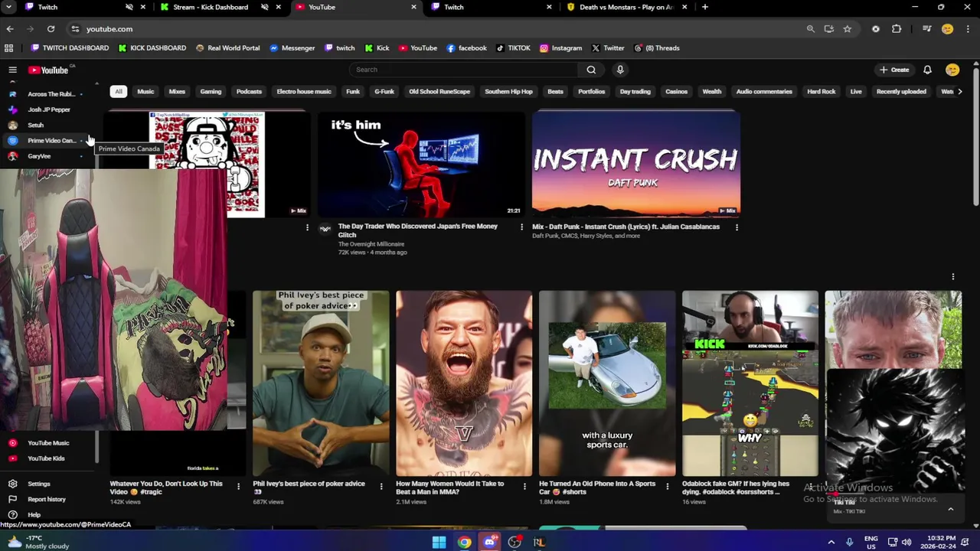This screenshot has width=980, height=551.
Task: Open Day Trader video options menu
Action: point(521,227)
